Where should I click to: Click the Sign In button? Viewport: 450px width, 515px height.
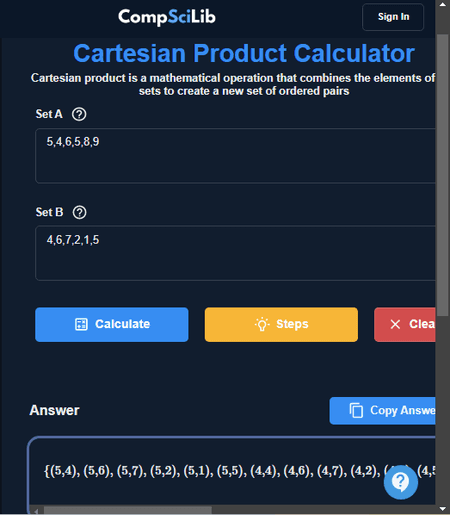click(393, 17)
